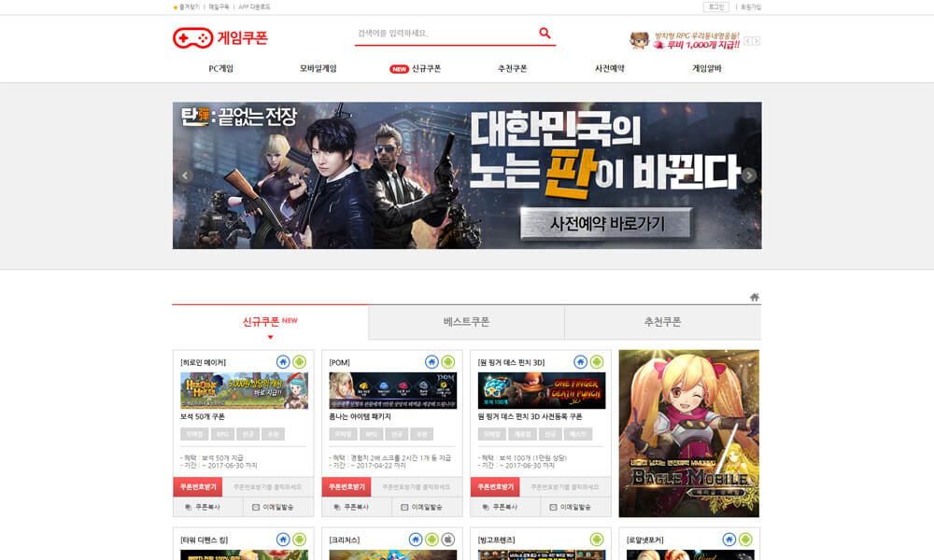The width and height of the screenshot is (934, 560).
Task: Click the home icon on the 히로인 메이커 card
Action: coord(283,362)
